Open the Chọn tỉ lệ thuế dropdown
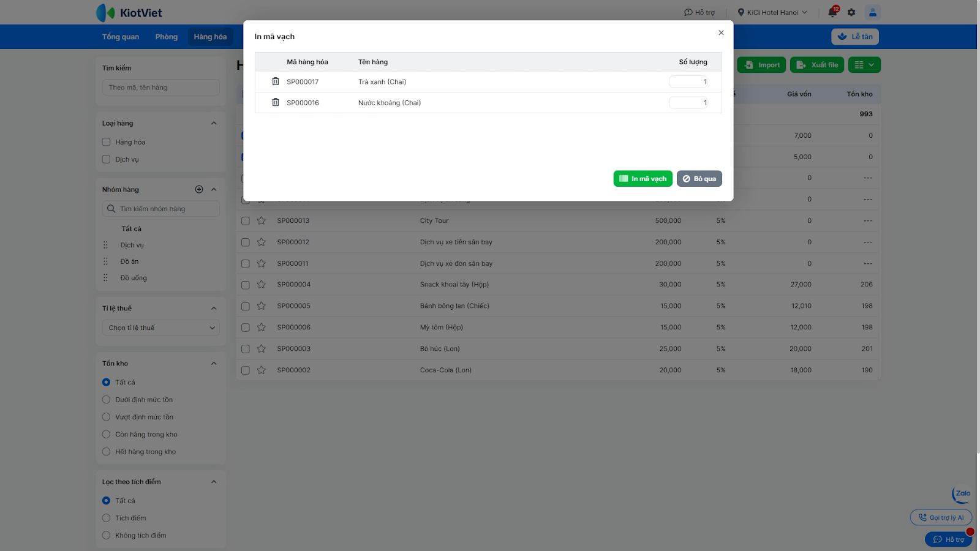The image size is (980, 551). coord(161,328)
